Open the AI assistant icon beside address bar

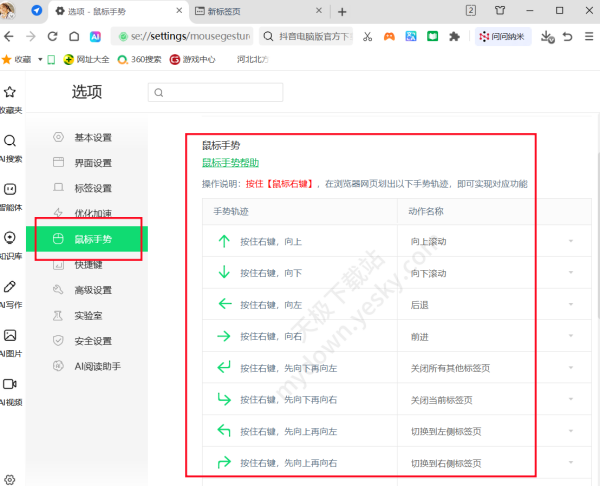pos(95,36)
